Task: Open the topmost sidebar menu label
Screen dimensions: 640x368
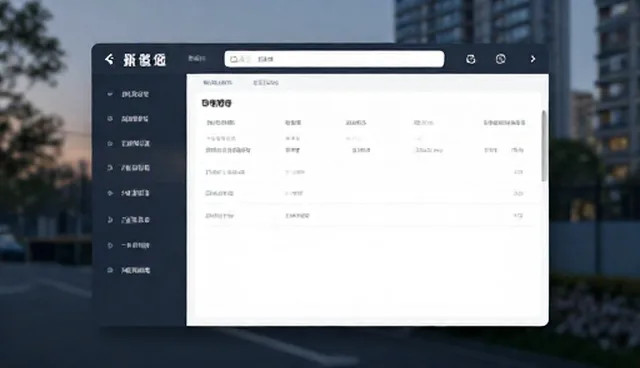Action: pos(135,94)
